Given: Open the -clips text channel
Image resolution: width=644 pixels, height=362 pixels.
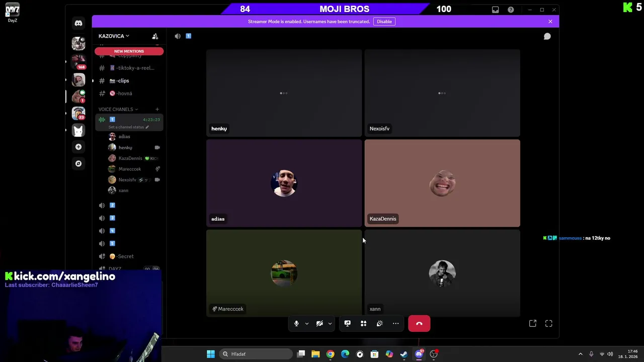Looking at the screenshot, I should coord(129,80).
